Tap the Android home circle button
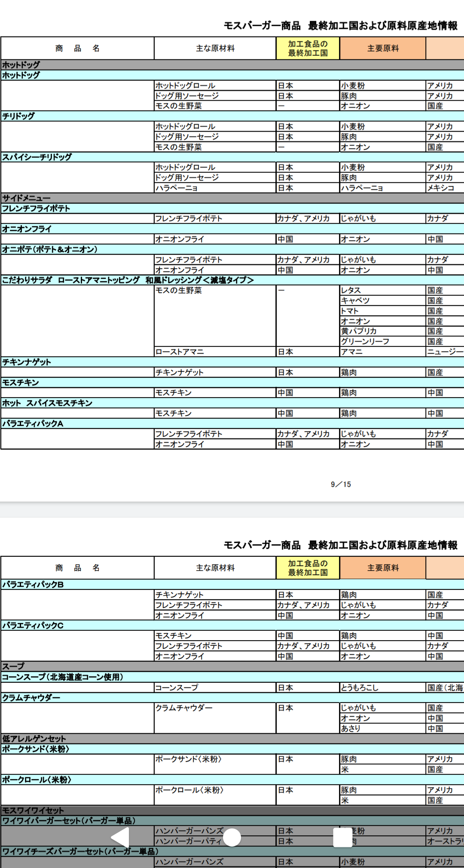The width and height of the screenshot is (464, 868). pyautogui.click(x=232, y=837)
